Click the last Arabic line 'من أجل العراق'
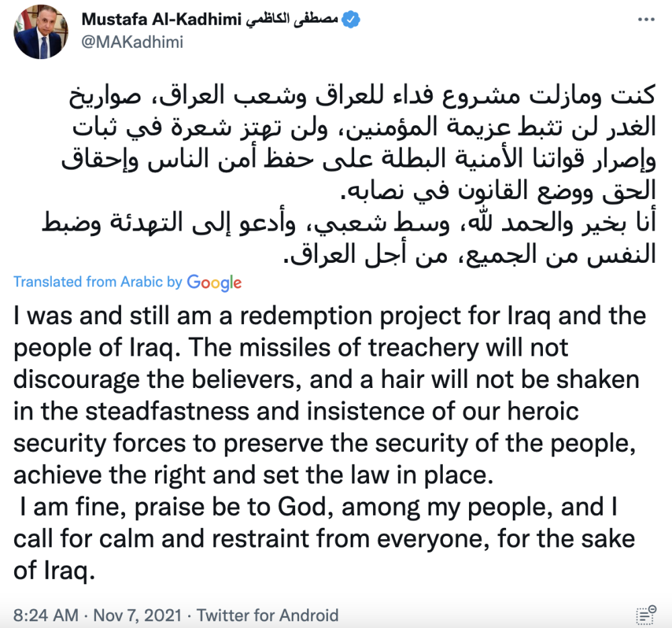 click(x=365, y=255)
